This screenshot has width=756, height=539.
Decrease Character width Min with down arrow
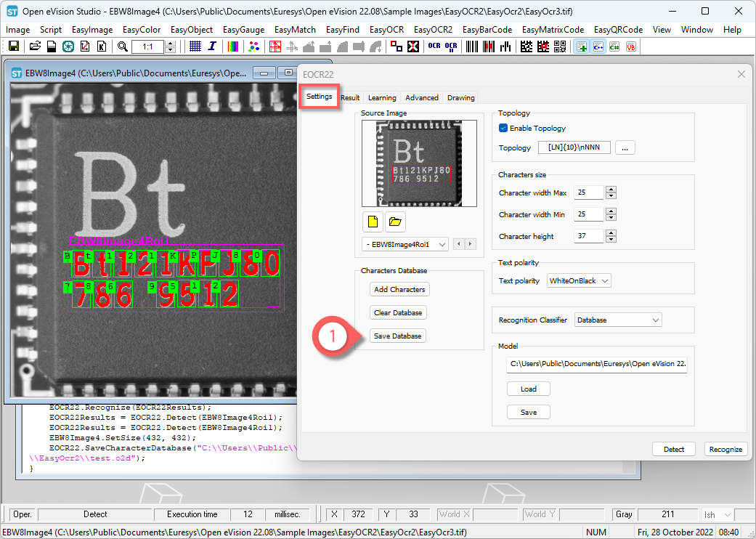point(611,217)
